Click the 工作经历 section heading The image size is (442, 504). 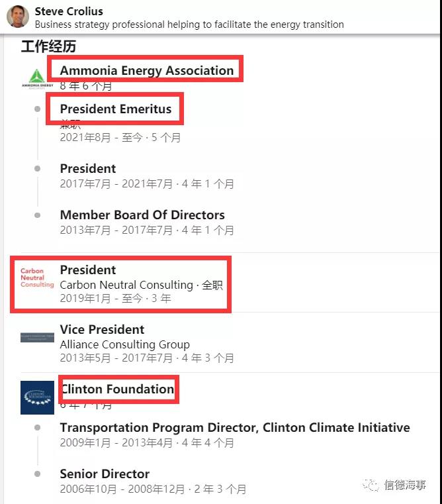(48, 46)
